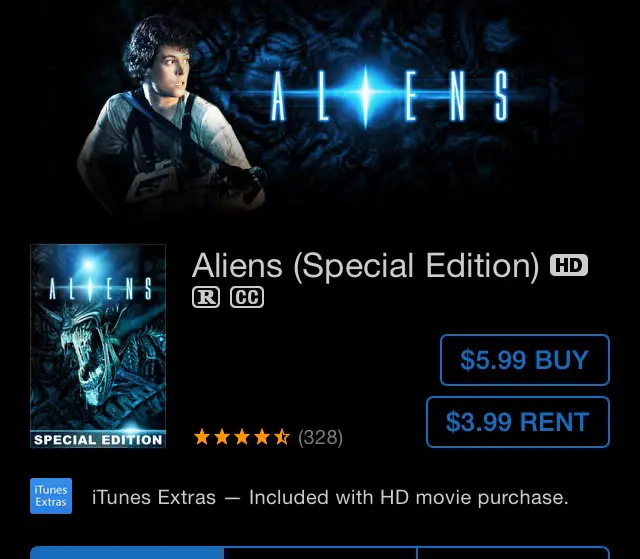Tap the HD badge beside the title
This screenshot has width=640, height=559.
coord(569,265)
